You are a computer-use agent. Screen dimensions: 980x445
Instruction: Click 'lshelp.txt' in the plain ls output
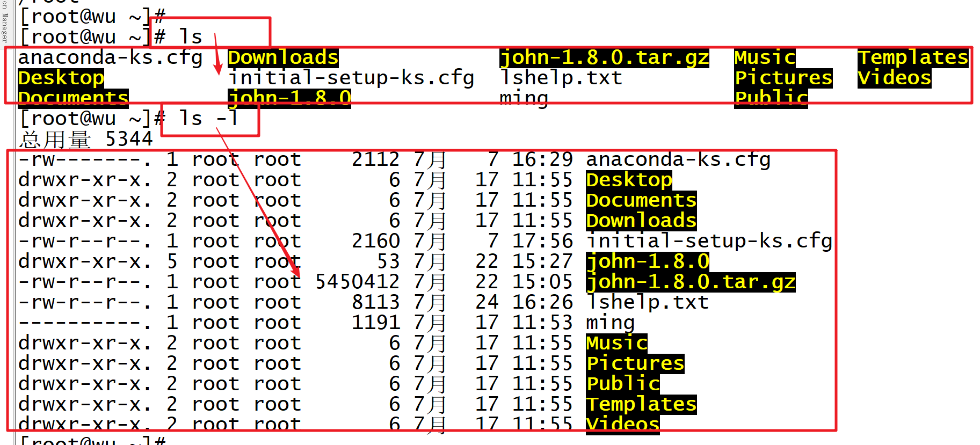click(x=561, y=78)
